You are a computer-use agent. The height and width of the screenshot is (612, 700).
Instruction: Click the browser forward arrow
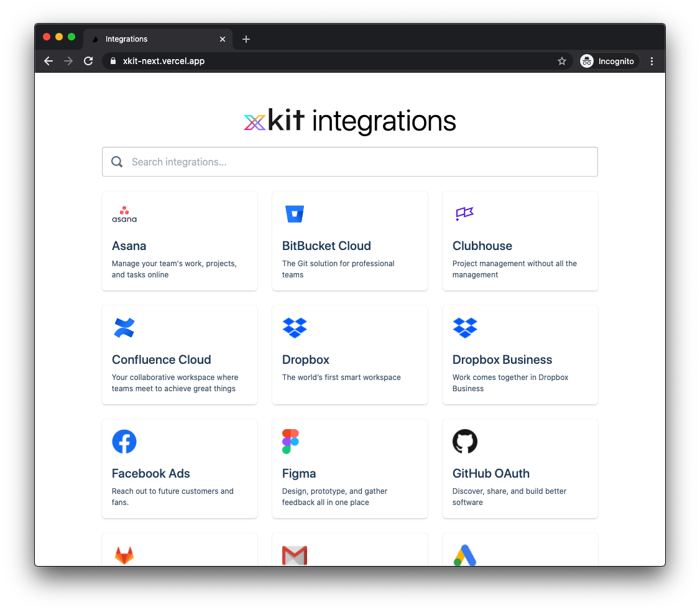click(x=68, y=61)
